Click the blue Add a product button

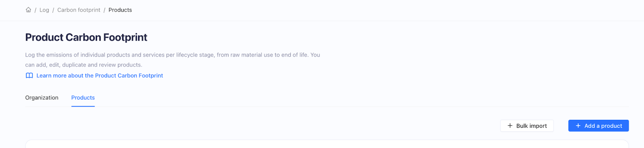(x=599, y=126)
